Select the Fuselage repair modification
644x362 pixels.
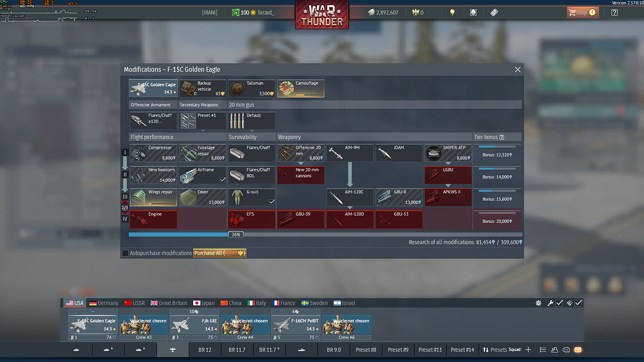(x=202, y=153)
